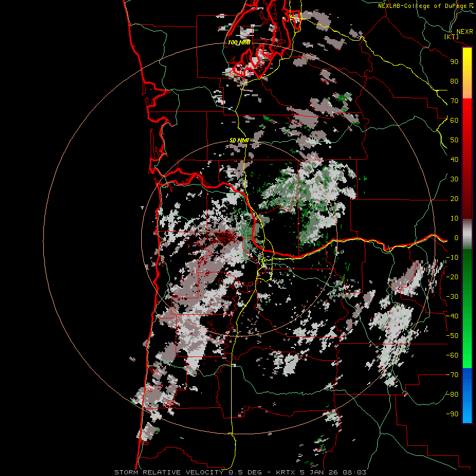
Task: Click the 60 value on the velocity scale
Action: coord(454,121)
